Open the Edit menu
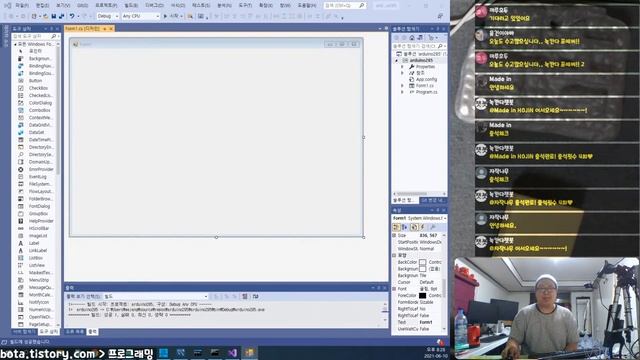Screen dimensions: 640x360 pos(42,5)
